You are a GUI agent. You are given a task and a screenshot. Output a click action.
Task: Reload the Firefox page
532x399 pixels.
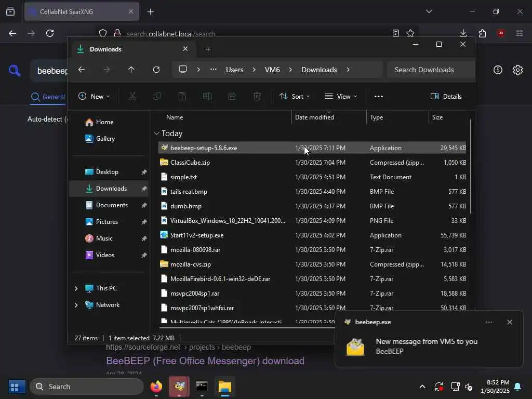[x=50, y=33]
